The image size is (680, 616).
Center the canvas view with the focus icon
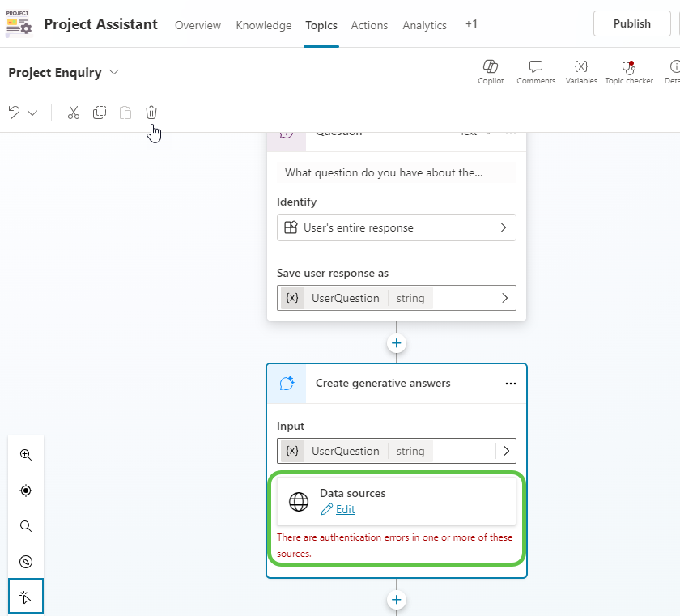click(25, 491)
